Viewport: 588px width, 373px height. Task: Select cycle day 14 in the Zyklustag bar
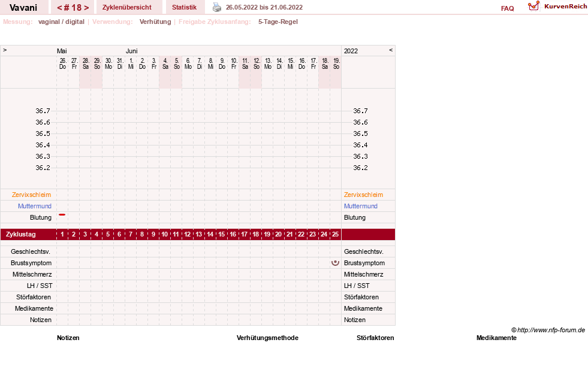point(210,235)
